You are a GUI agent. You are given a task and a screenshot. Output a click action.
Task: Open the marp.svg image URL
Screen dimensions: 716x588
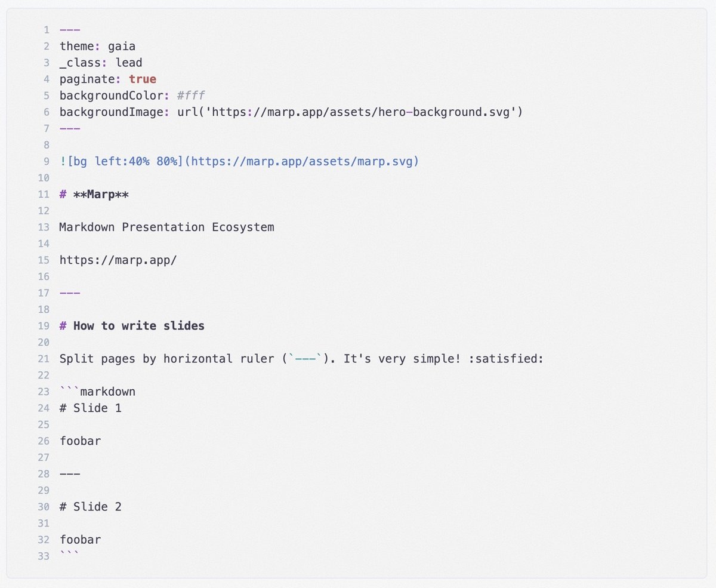click(x=304, y=161)
